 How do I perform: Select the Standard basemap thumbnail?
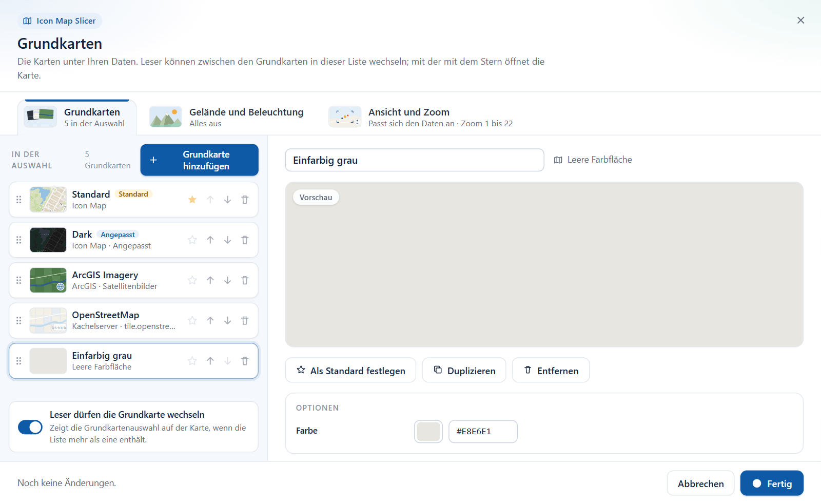coord(48,200)
